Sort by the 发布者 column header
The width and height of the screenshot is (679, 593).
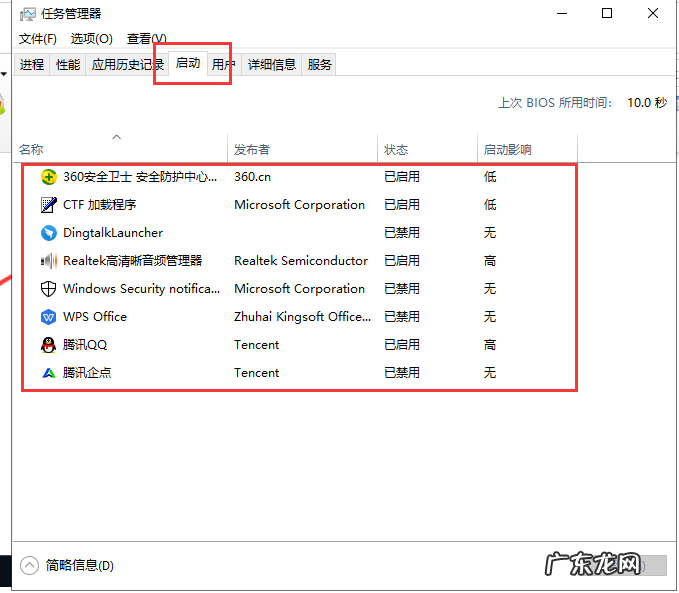[302, 150]
